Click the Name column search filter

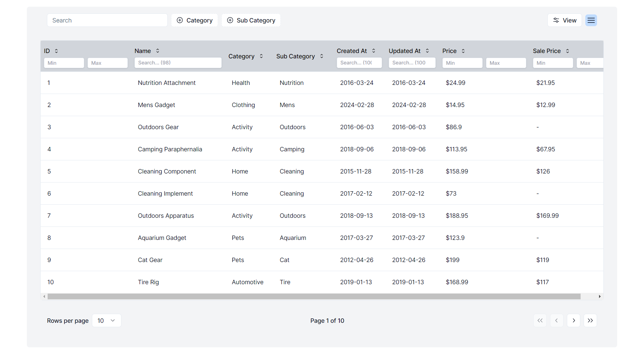point(178,63)
